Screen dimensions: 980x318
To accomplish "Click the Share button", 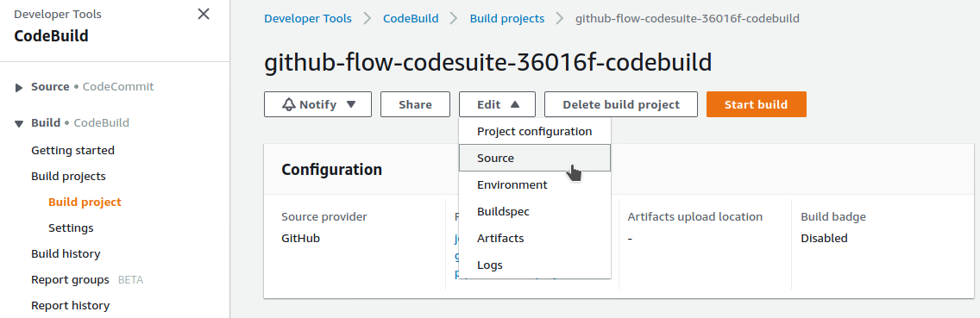I will click(x=415, y=104).
